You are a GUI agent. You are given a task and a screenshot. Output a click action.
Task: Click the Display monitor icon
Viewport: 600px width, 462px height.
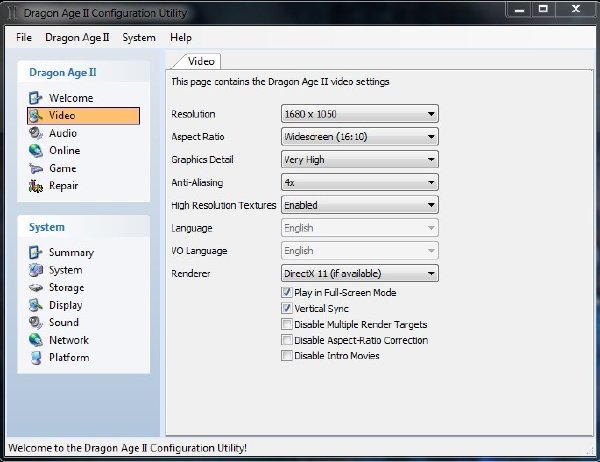36,305
